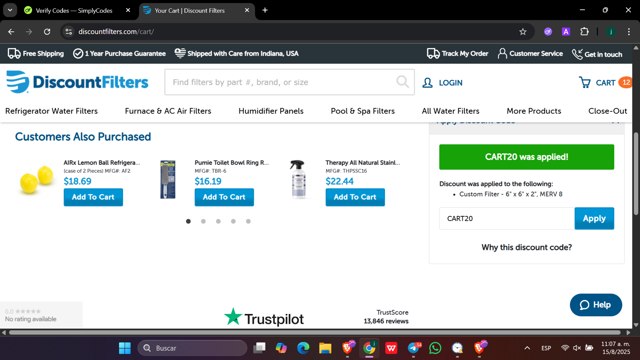Viewport: 640px width, 360px height.
Task: Open the Pumie Toilet Bowl Ring thumbnail
Action: click(x=168, y=180)
